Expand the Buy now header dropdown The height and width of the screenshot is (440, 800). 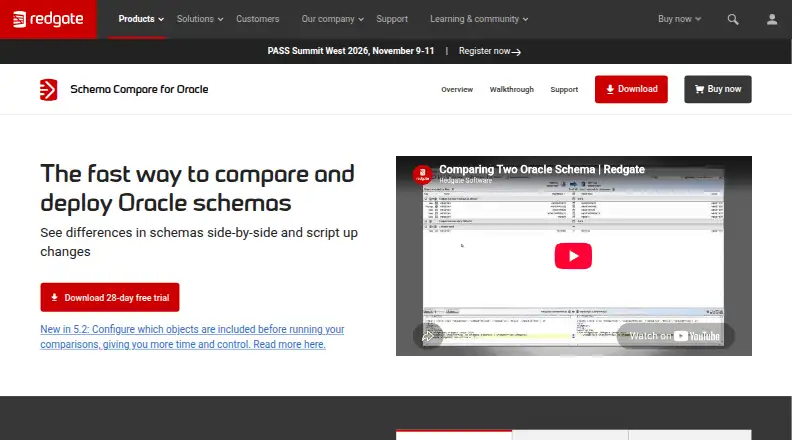tap(679, 19)
